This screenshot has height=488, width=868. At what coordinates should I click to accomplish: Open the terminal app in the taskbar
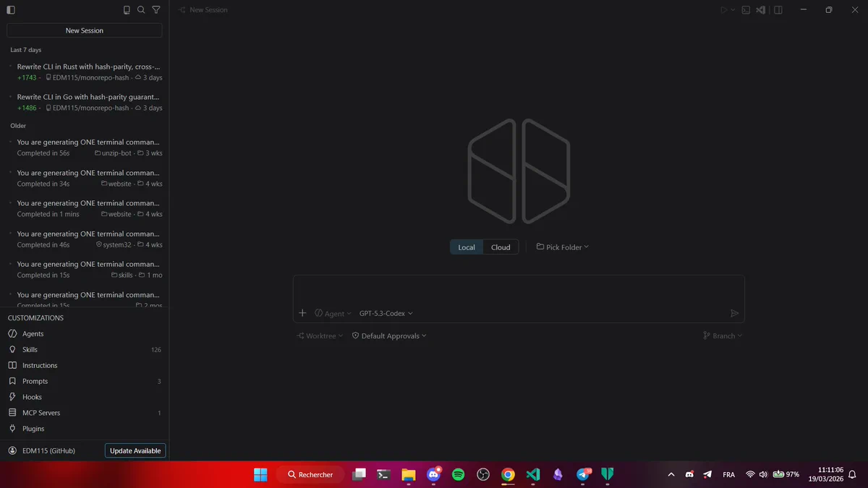[384, 474]
